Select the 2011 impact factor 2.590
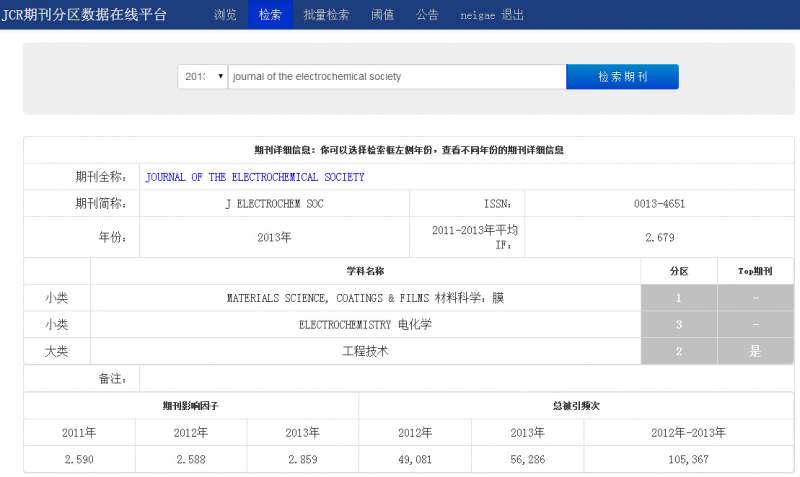800x477 pixels. click(79, 459)
